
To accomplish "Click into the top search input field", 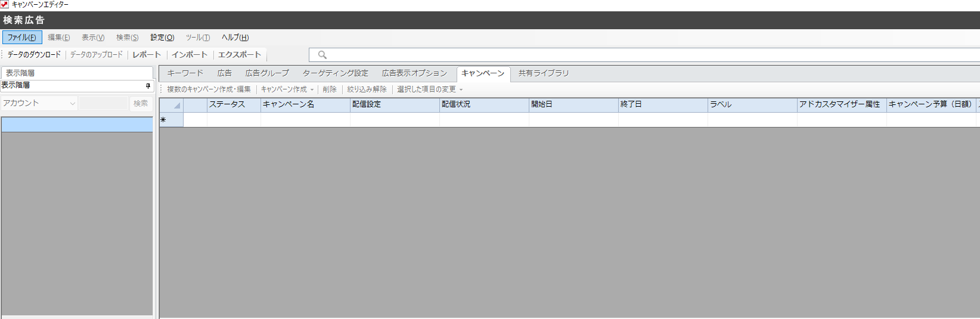I will [596, 55].
